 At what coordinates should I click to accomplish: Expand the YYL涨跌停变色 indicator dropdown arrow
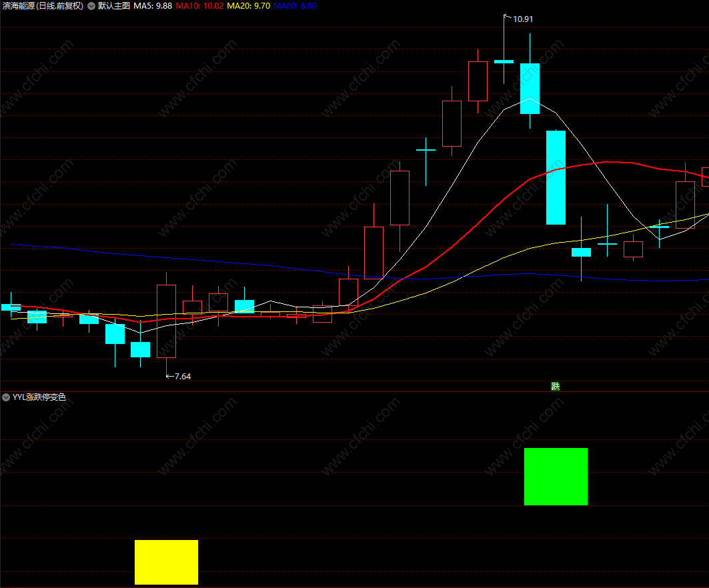(x=6, y=397)
